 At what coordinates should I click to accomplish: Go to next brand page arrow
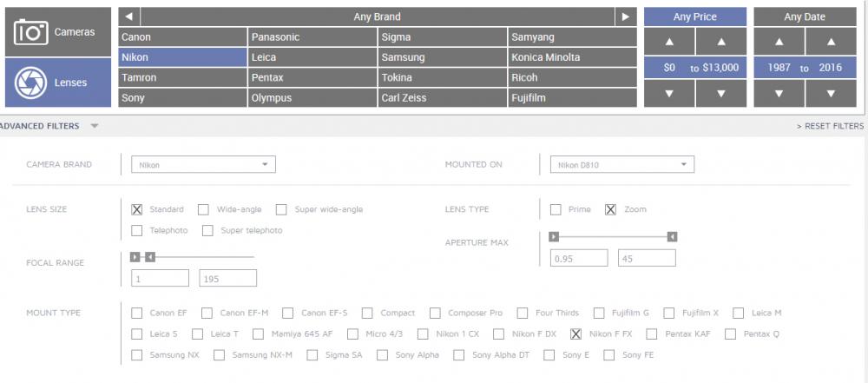point(626,17)
